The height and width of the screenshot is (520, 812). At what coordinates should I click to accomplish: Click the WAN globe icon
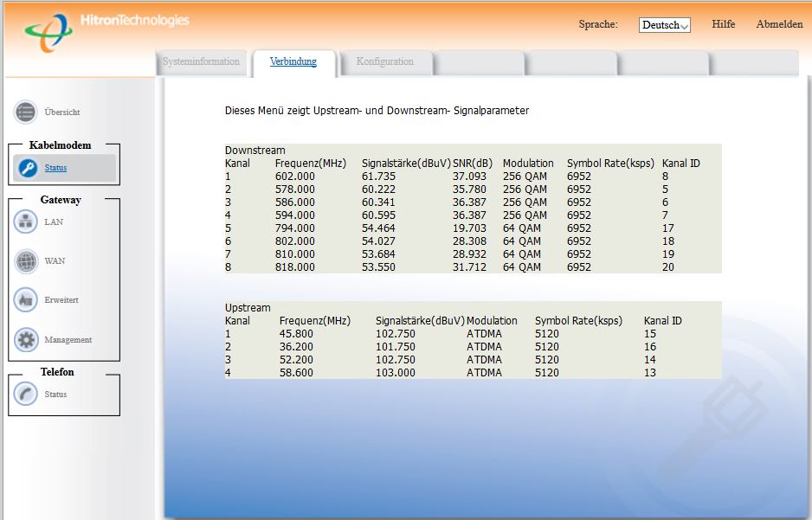26,261
